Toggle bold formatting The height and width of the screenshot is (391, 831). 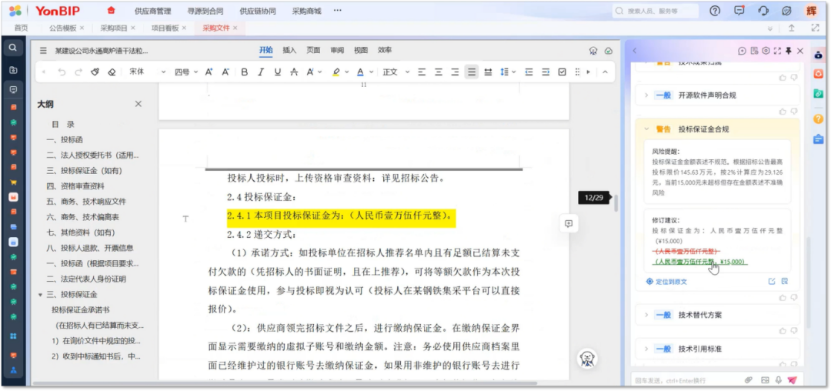pos(244,72)
